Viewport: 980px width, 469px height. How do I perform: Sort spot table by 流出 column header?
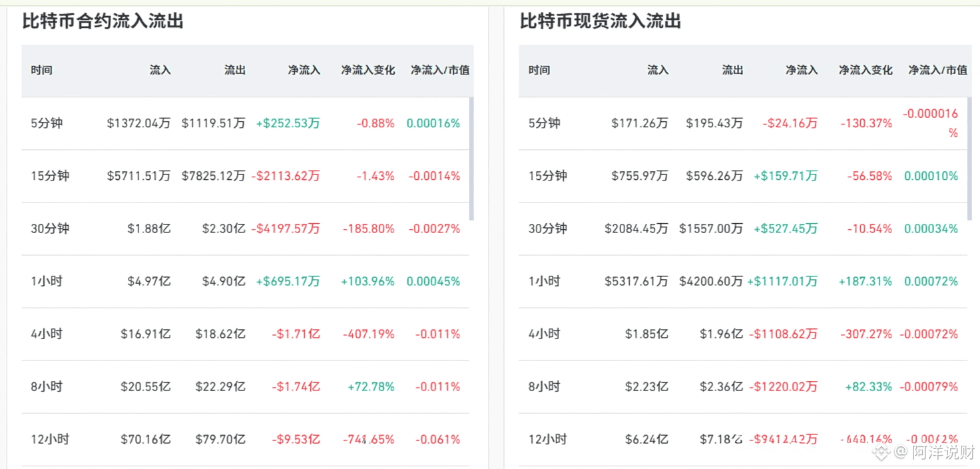(732, 70)
